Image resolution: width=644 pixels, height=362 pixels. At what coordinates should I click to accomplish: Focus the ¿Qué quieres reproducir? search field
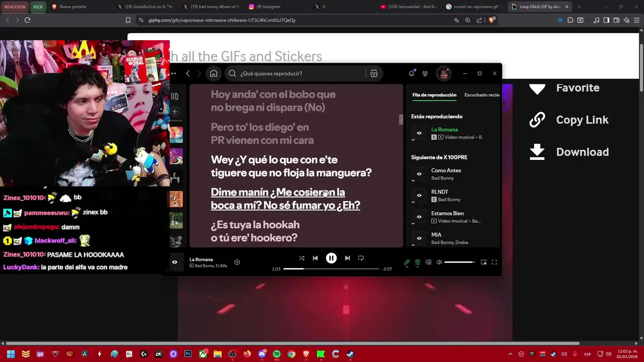click(296, 73)
